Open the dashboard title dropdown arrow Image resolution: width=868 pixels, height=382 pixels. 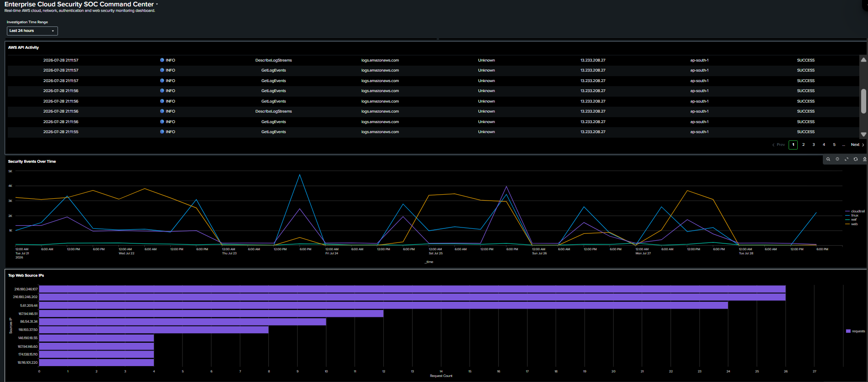157,5
